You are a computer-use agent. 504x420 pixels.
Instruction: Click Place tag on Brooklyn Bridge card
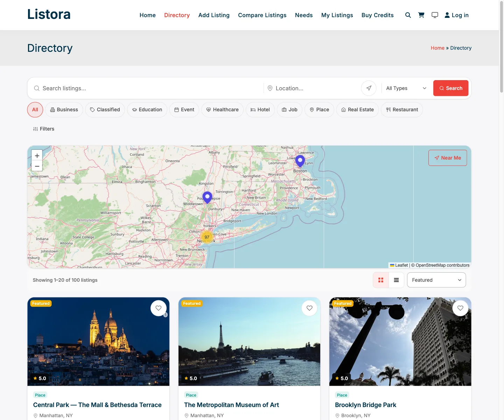pos(342,395)
